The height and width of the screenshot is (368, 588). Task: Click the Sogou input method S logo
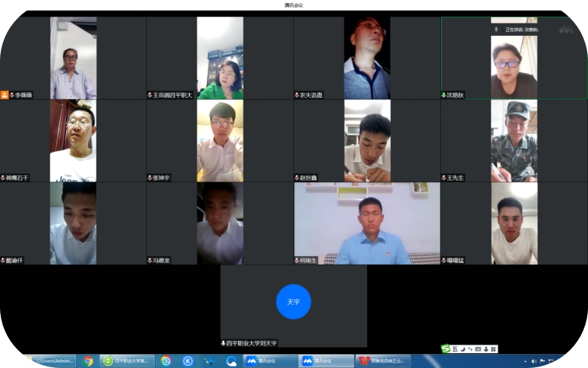(446, 349)
